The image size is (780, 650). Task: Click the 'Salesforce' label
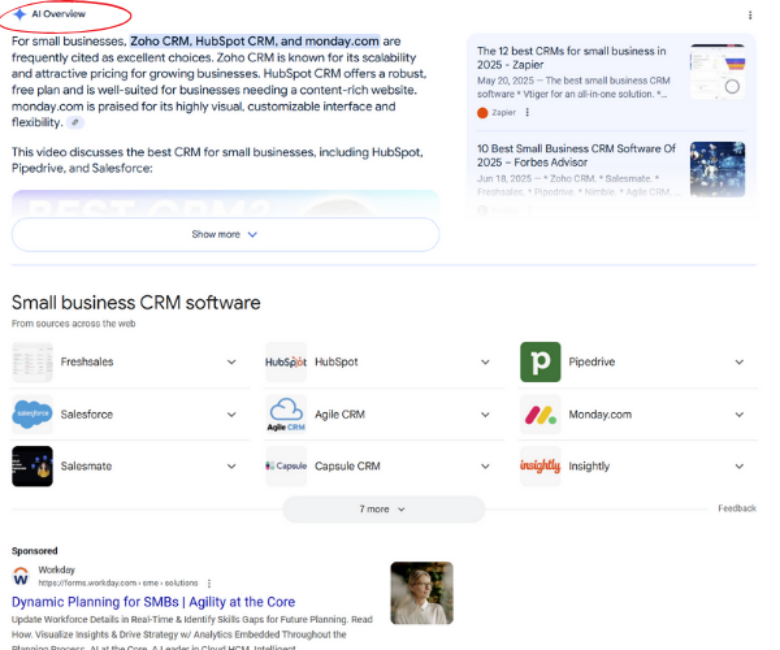tap(87, 414)
